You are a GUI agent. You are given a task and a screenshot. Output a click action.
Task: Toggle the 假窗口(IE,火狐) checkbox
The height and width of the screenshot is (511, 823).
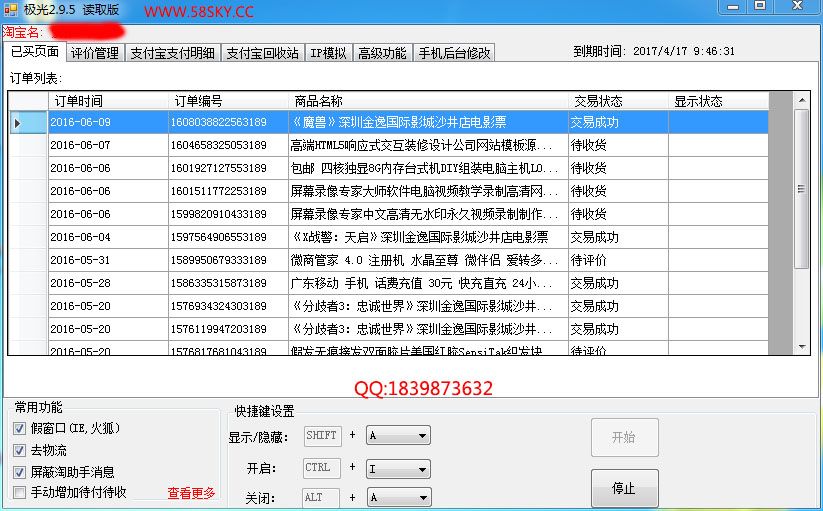(19, 429)
